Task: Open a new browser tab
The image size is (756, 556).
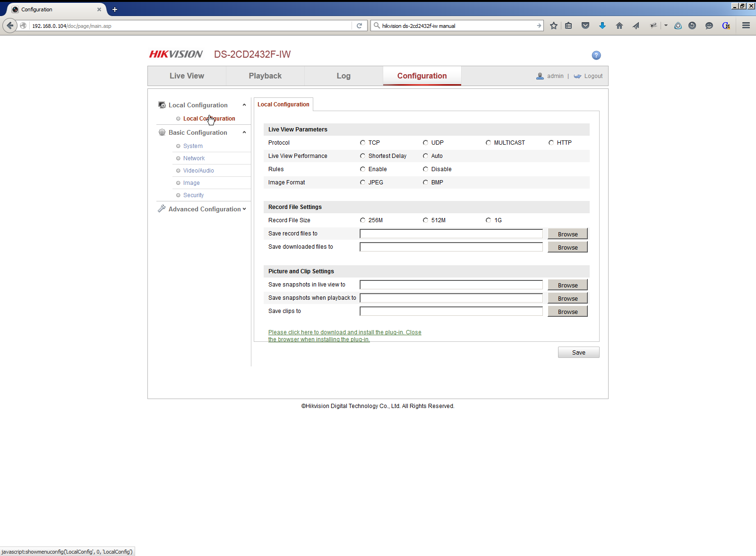Action: (x=114, y=9)
